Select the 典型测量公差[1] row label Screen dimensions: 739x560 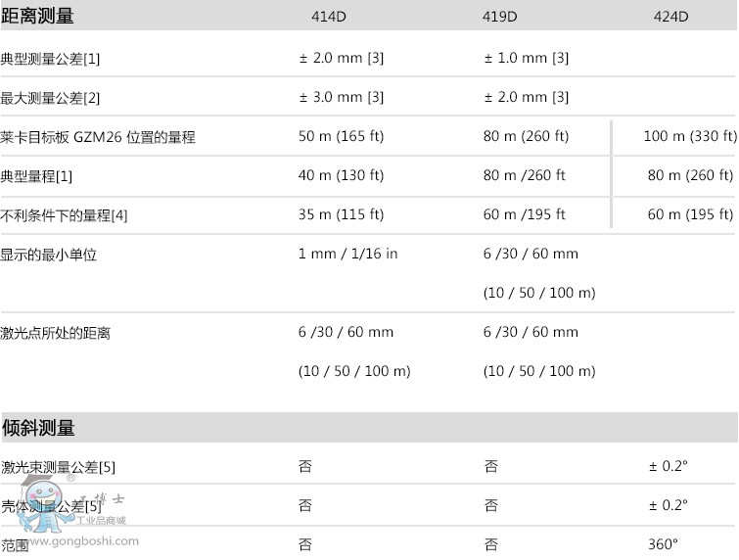point(50,59)
